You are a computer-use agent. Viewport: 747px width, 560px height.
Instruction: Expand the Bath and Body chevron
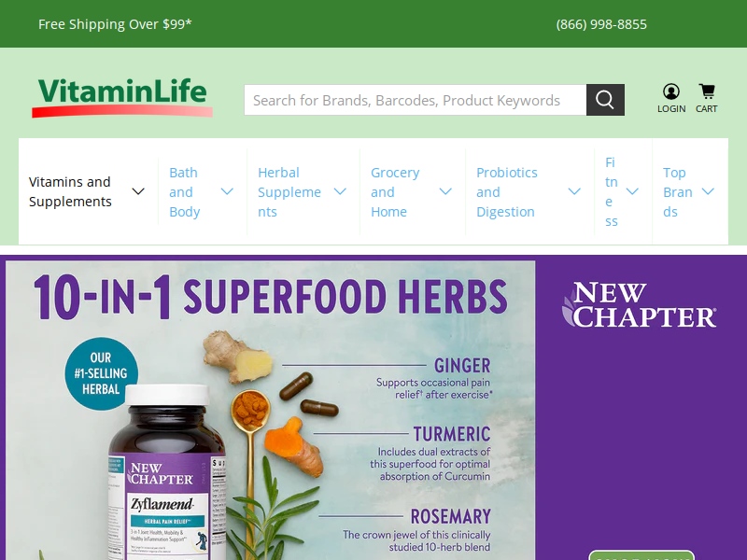(227, 191)
